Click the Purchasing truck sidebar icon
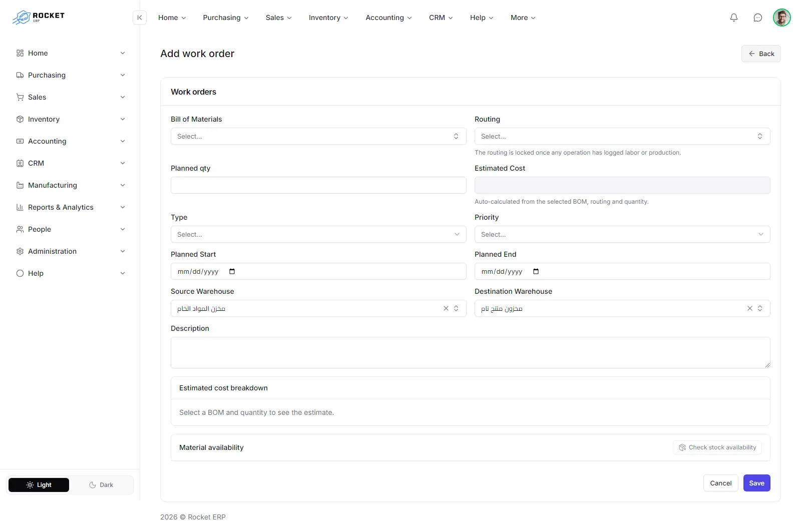801x532 pixels. 20,75
